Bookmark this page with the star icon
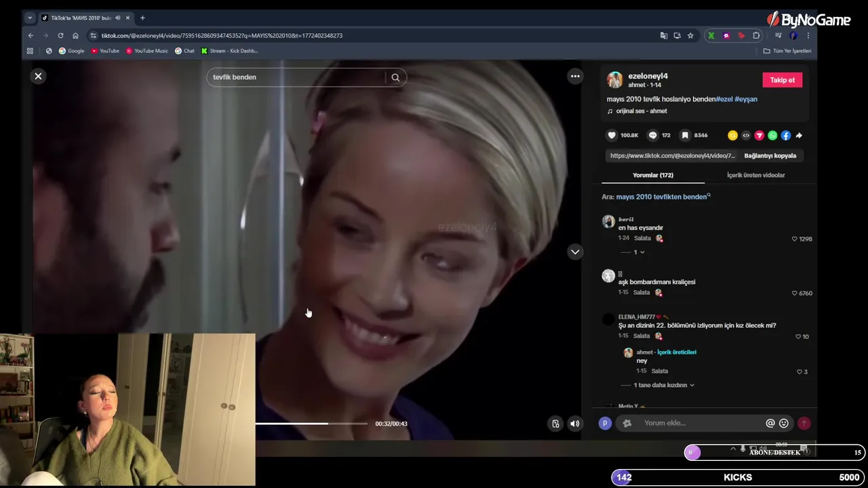The image size is (868, 488). click(x=690, y=35)
